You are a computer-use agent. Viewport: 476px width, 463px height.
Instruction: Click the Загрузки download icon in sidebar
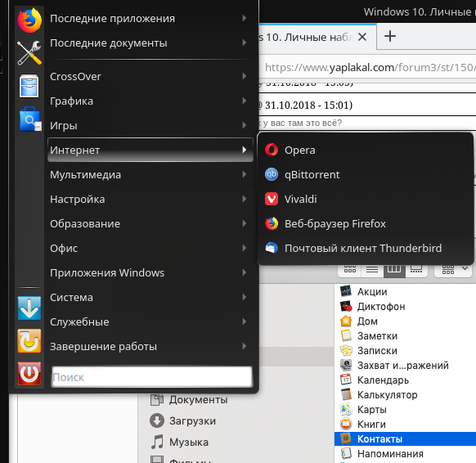coord(157,420)
